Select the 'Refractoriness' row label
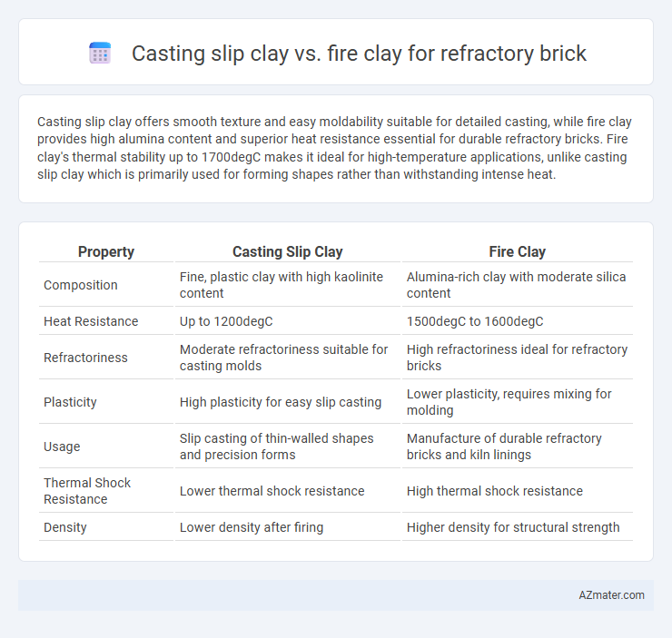This screenshot has width=672, height=638. 85,358
